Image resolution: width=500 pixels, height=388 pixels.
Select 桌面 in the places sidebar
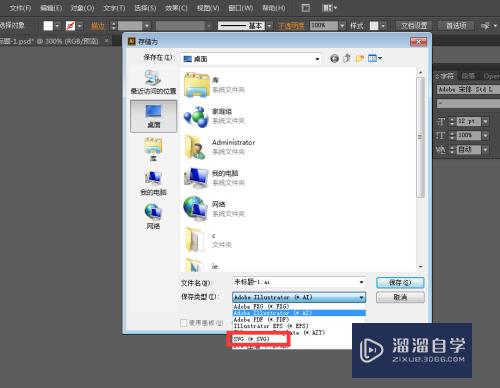(153, 116)
